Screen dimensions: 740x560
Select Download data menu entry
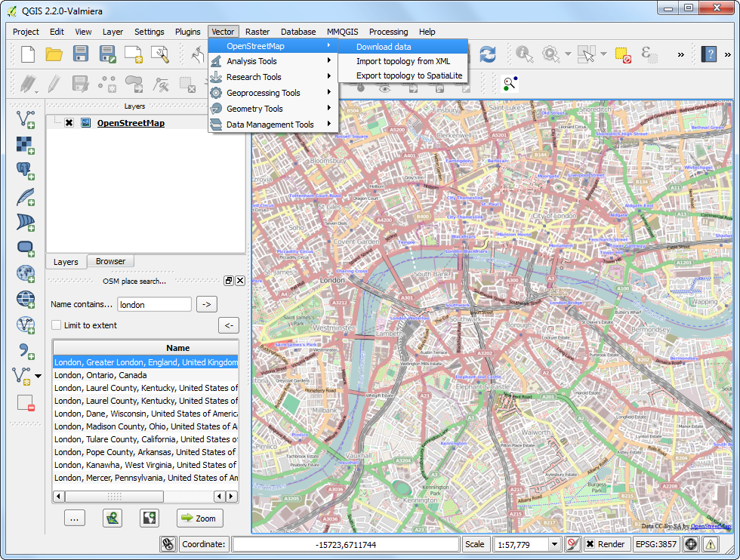tap(384, 47)
